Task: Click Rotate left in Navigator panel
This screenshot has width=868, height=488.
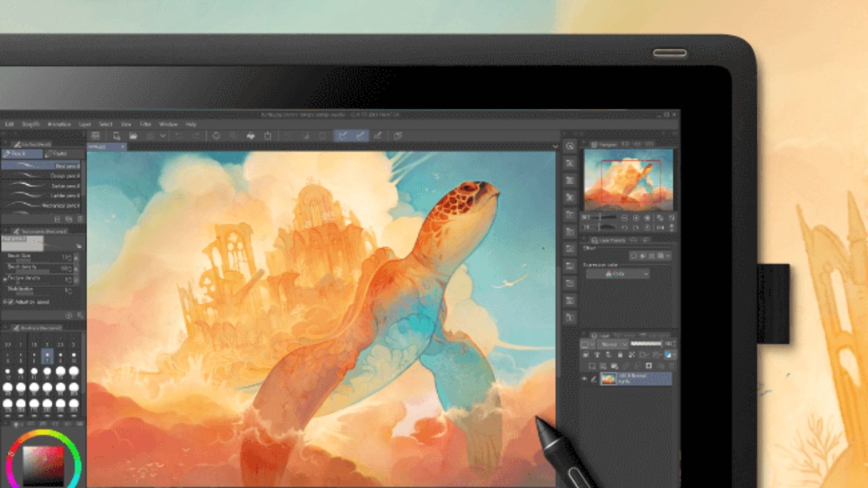Action: (625, 227)
